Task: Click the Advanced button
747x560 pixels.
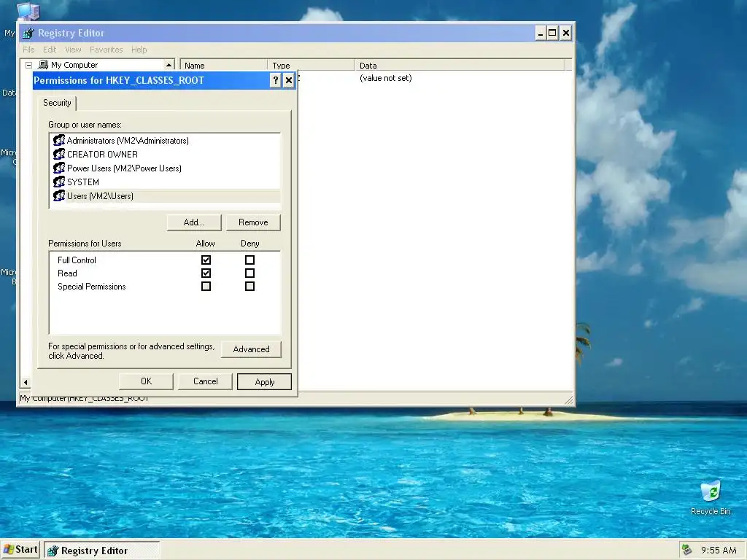Action: 251,349
